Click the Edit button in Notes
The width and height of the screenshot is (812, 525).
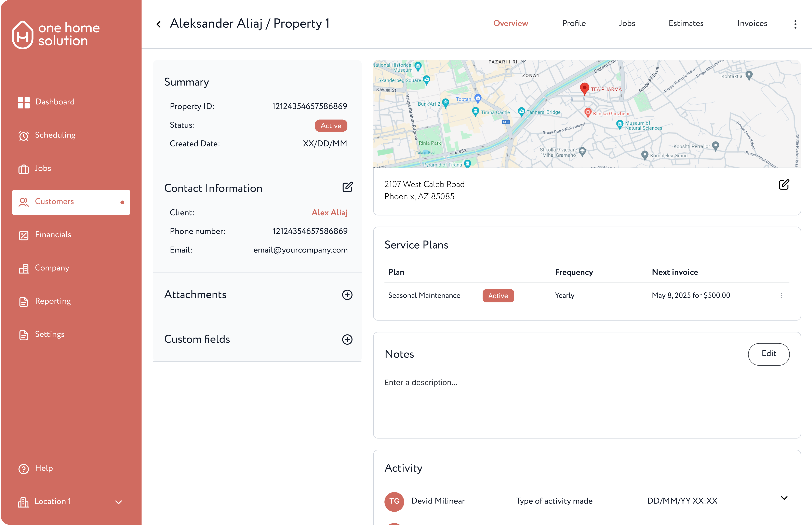point(768,354)
